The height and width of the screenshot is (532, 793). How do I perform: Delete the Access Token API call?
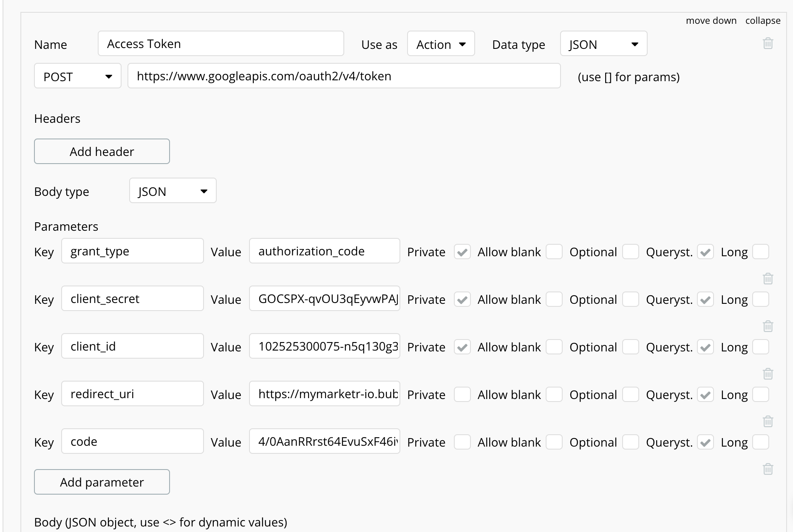click(768, 43)
